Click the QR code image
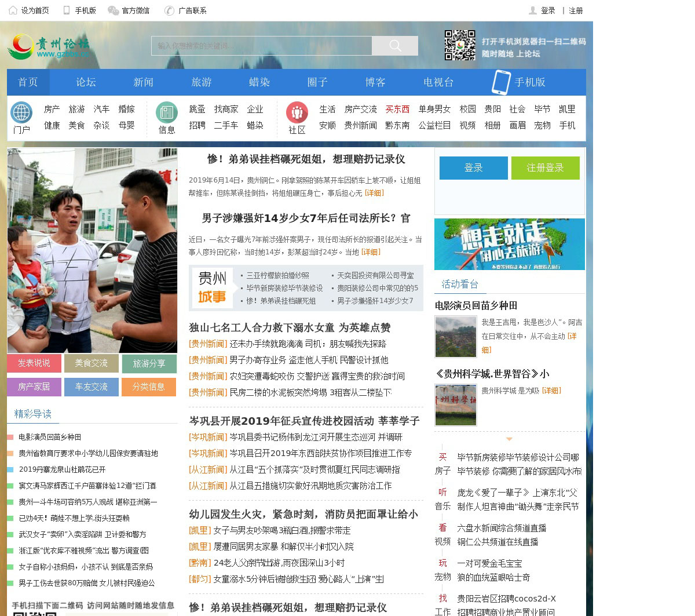Screen dimensions: 695x616 (x=460, y=45)
